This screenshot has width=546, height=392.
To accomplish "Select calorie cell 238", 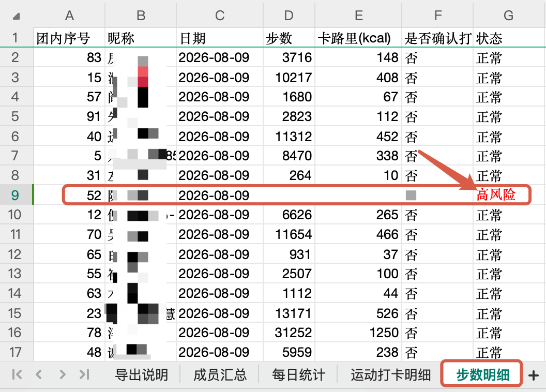I will point(358,352).
